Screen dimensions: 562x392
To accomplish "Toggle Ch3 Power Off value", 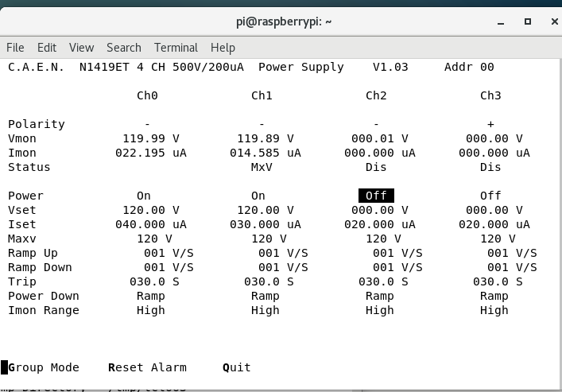I will [x=490, y=196].
